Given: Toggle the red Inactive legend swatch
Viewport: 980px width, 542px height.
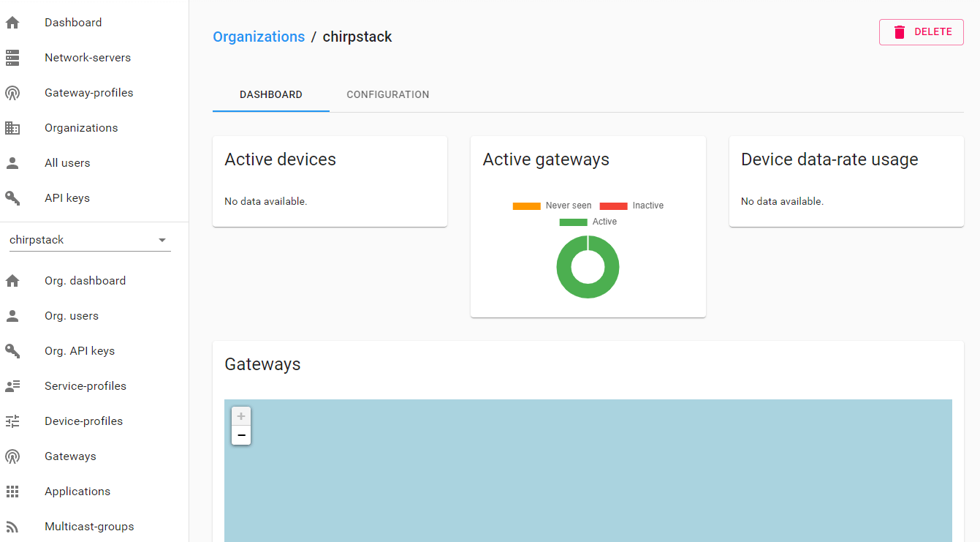Looking at the screenshot, I should tap(614, 206).
